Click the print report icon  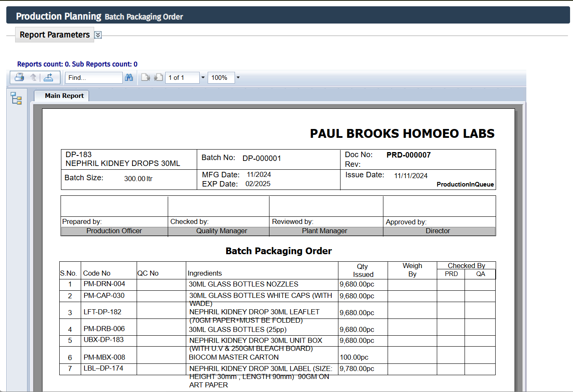[19, 77]
